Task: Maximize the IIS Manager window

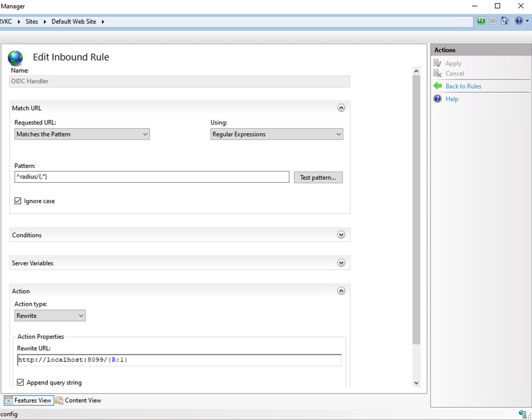Action: tap(497, 6)
